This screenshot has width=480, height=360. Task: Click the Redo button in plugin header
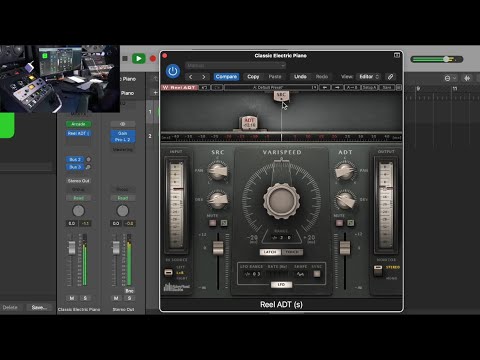pos(322,77)
